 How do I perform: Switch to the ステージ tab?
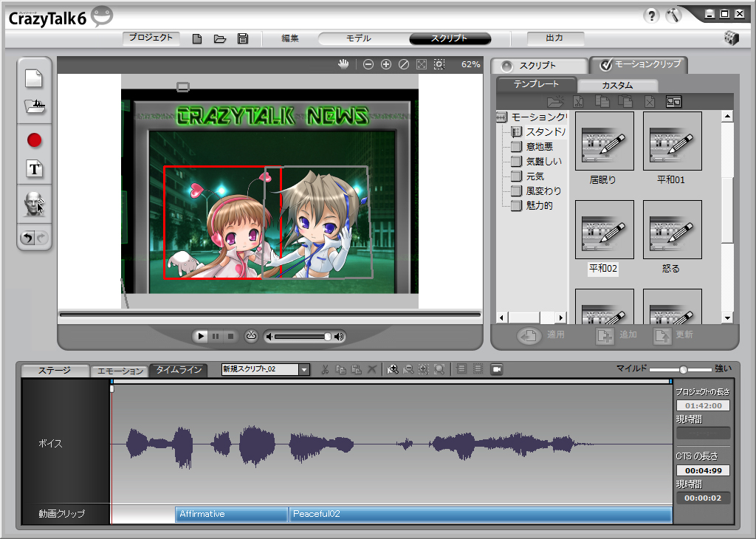(x=55, y=370)
